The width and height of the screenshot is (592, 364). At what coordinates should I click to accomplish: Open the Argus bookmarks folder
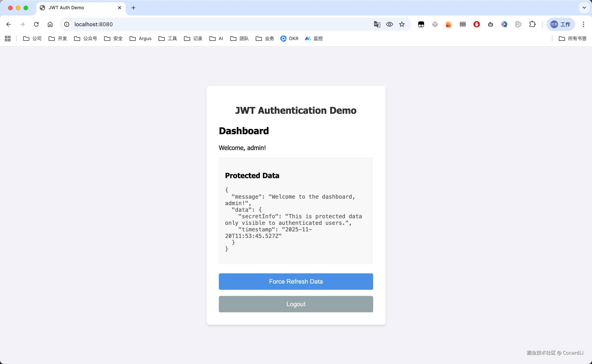coord(141,39)
